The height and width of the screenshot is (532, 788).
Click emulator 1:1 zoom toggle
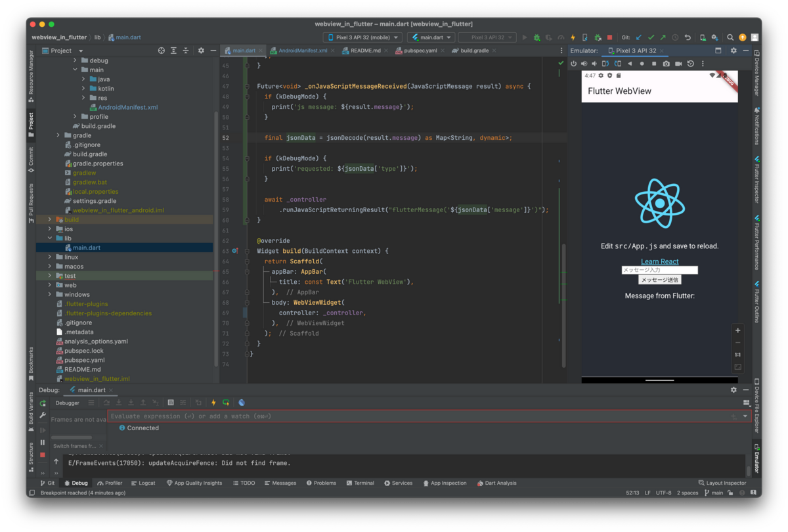point(737,355)
